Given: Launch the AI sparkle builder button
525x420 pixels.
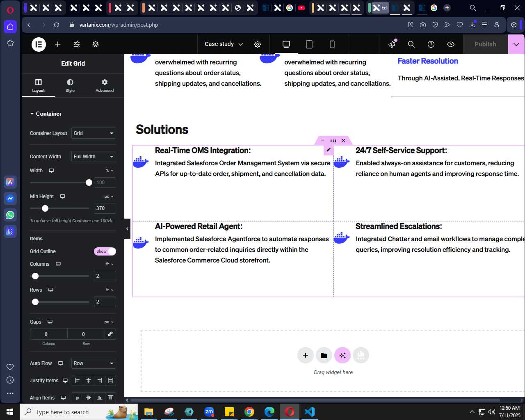Looking at the screenshot, I should tap(342, 355).
